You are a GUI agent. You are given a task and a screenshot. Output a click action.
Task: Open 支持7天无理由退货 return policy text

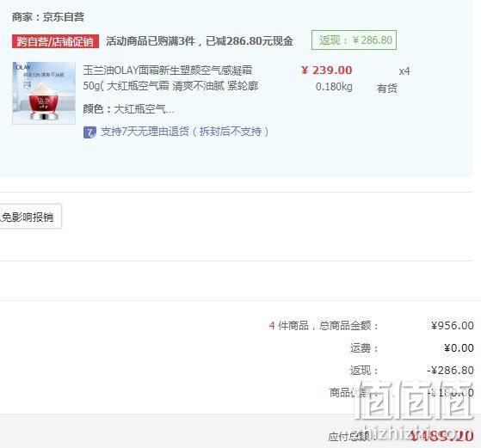click(185, 132)
